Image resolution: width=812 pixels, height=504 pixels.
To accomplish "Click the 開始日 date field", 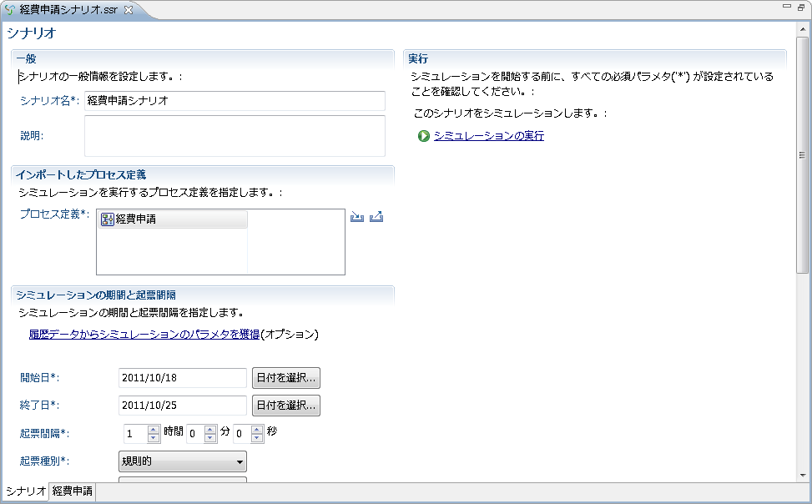I will (x=182, y=378).
